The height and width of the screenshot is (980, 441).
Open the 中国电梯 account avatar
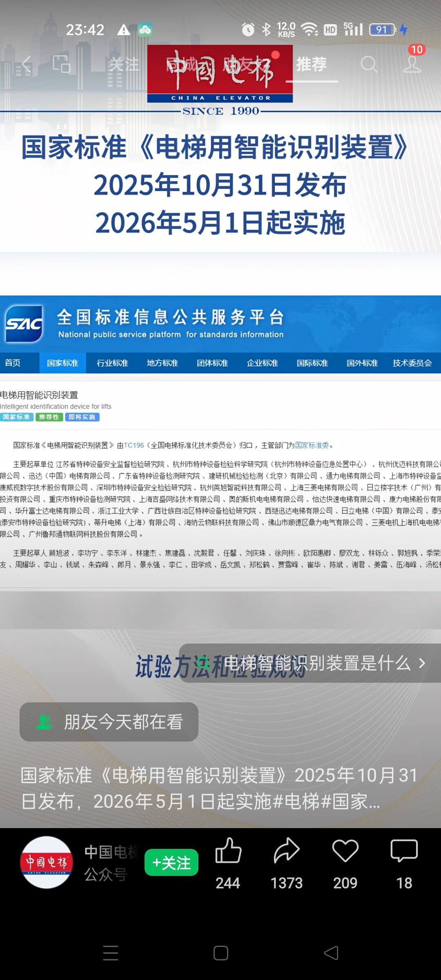tap(47, 862)
